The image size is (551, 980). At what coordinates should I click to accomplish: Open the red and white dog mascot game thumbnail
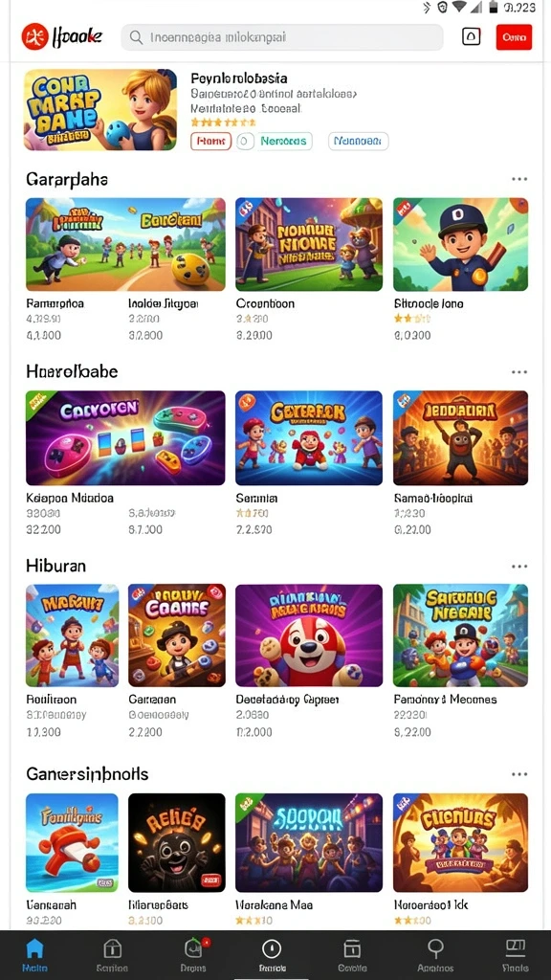309,635
